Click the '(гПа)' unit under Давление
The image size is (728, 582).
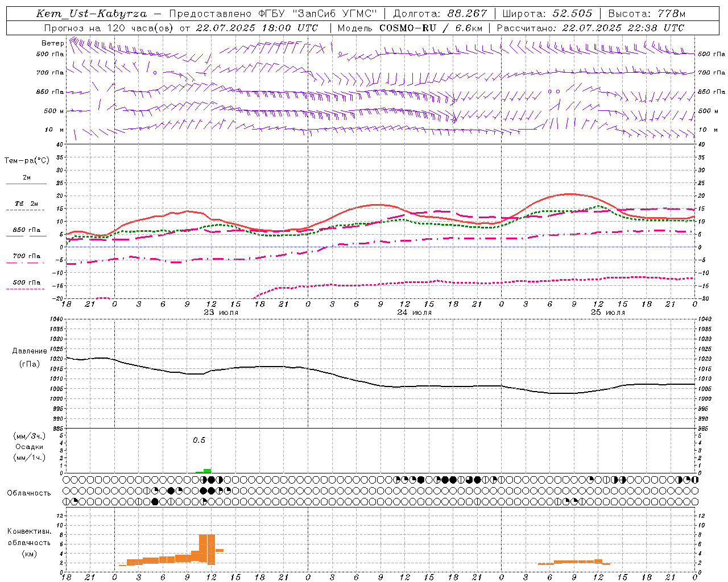[29, 364]
